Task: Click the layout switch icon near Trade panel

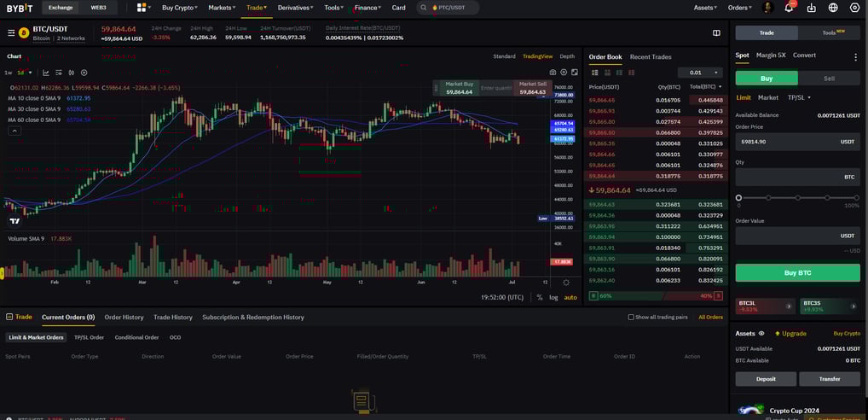Action: (716, 33)
